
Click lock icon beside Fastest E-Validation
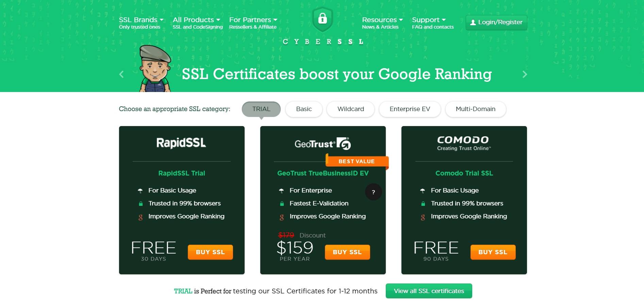point(282,204)
